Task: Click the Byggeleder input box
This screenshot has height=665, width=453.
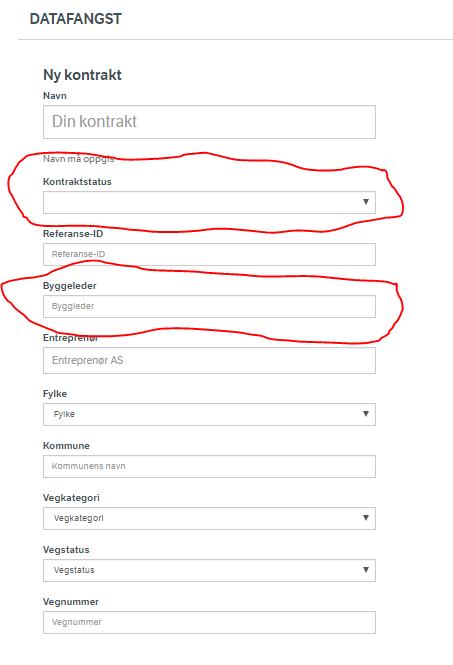Action: pyautogui.click(x=209, y=306)
